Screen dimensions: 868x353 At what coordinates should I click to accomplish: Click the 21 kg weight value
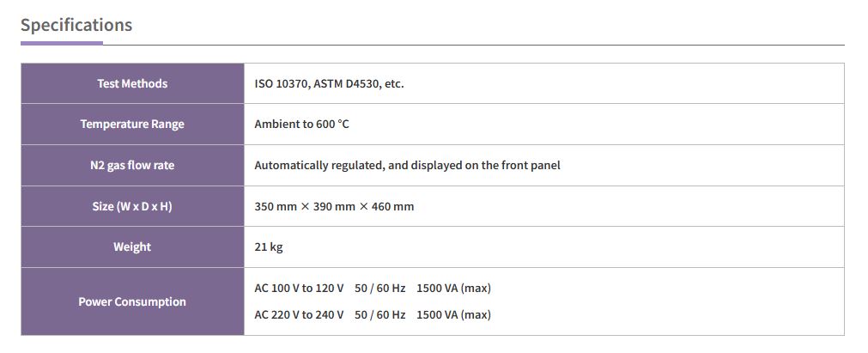(x=269, y=246)
